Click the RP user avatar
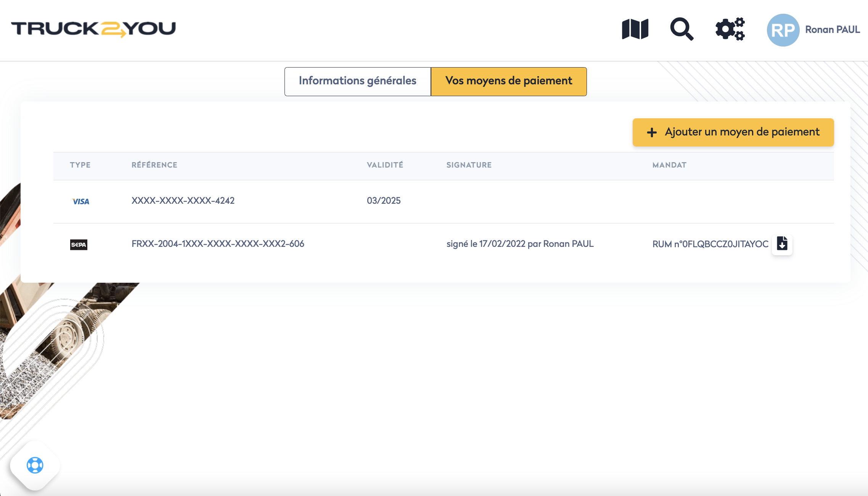Viewport: 868px width, 496px height. 783,30
